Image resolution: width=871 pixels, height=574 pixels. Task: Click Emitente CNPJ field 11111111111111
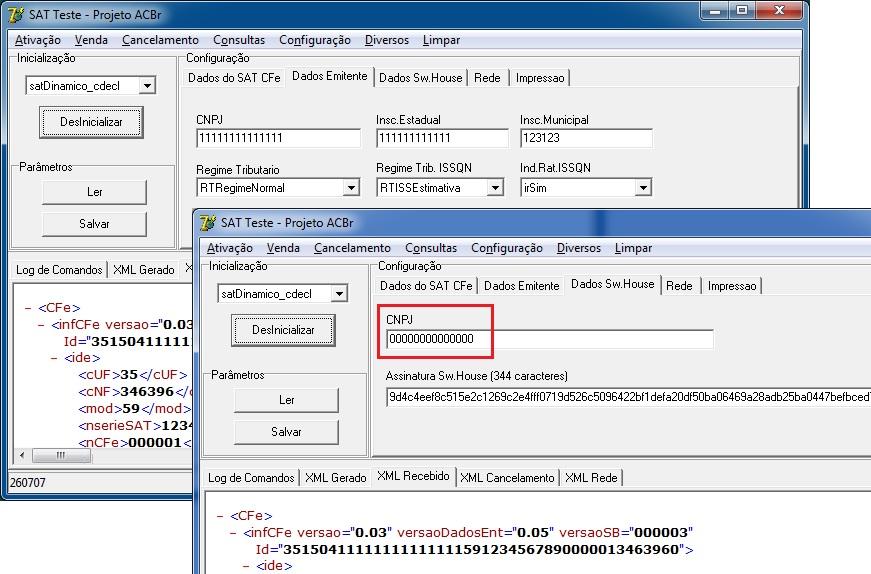click(x=278, y=138)
